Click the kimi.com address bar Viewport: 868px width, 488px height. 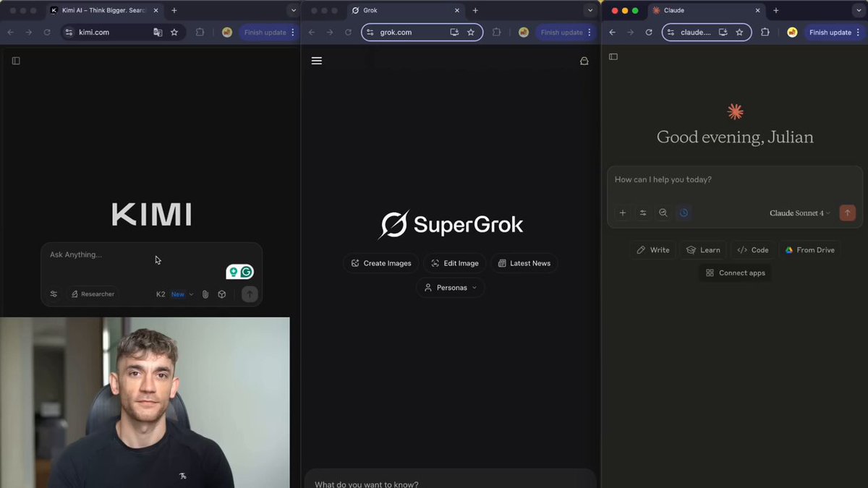(x=122, y=33)
